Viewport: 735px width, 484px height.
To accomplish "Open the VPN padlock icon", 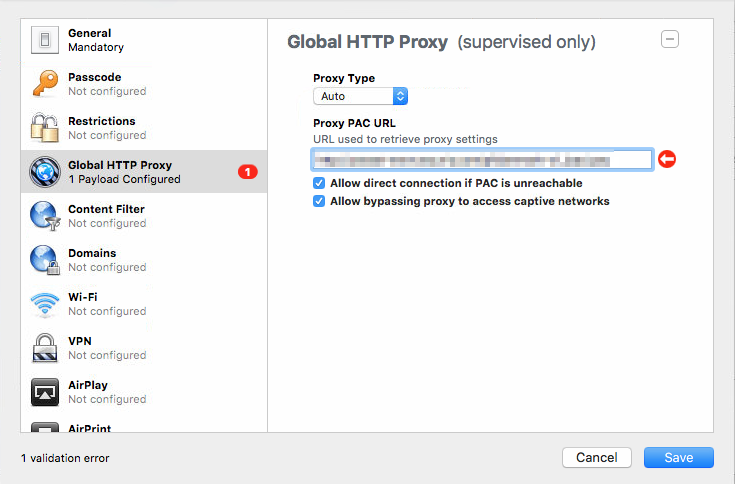I will coord(45,348).
